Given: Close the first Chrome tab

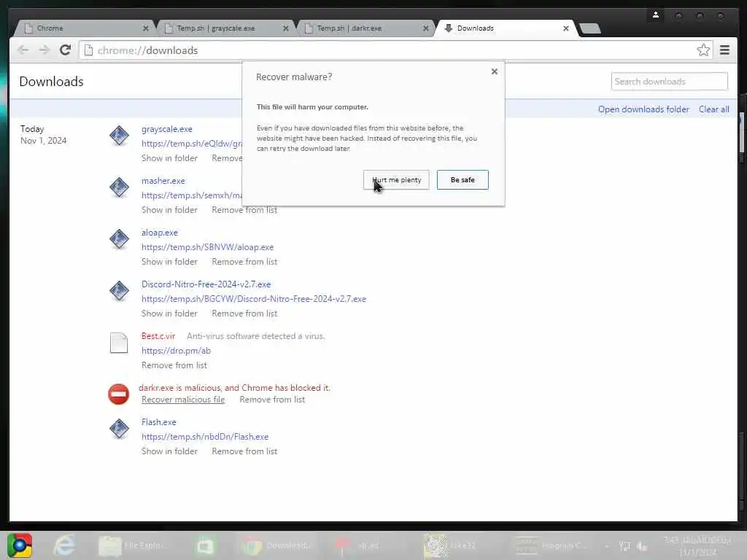Looking at the screenshot, I should click(146, 28).
